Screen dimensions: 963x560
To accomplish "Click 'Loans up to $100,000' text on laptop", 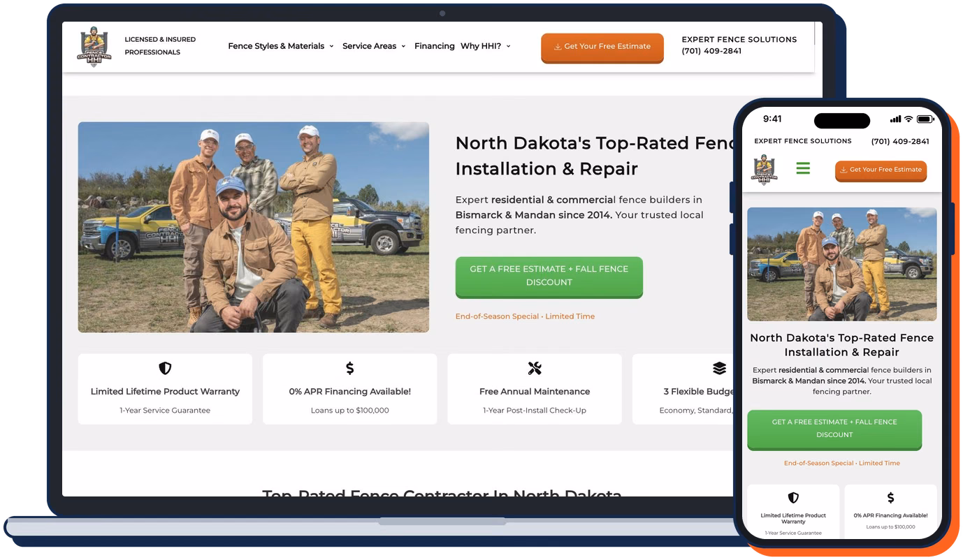I will (x=350, y=411).
